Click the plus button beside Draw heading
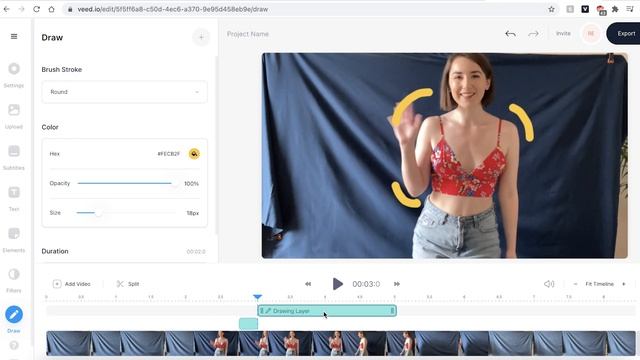 201,38
